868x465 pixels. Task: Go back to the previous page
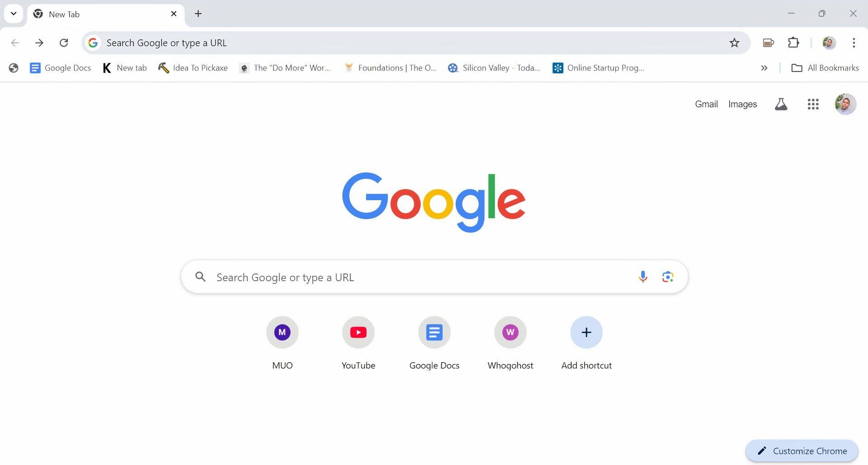tap(15, 43)
